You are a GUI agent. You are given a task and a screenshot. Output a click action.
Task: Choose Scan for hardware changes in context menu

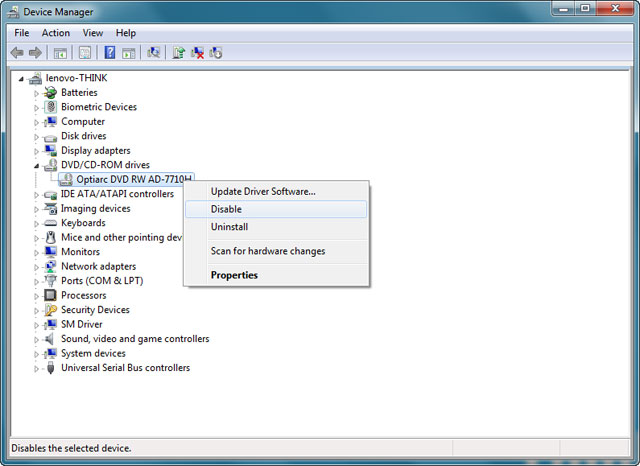(x=276, y=251)
